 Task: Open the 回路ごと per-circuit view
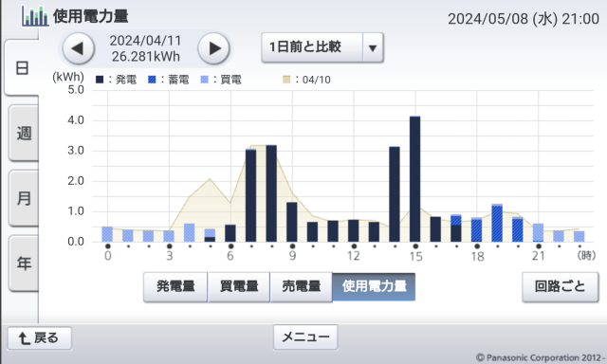pos(561,286)
